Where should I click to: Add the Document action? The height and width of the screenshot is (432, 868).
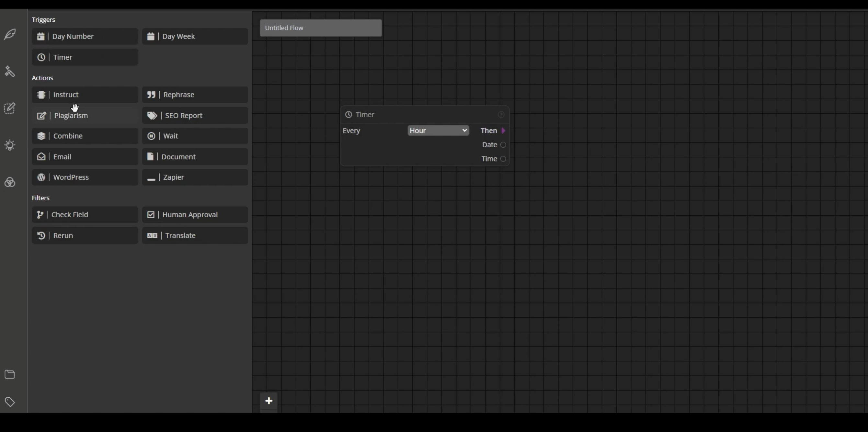point(195,157)
